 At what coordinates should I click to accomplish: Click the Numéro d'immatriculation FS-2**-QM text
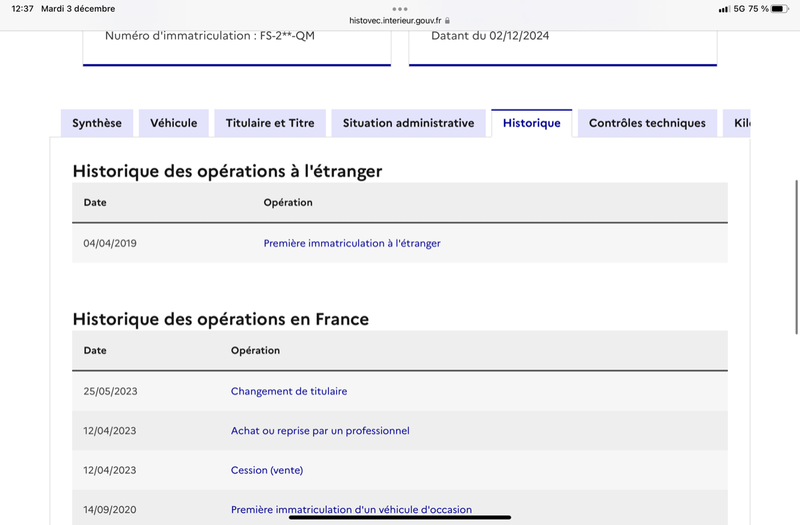(x=210, y=36)
